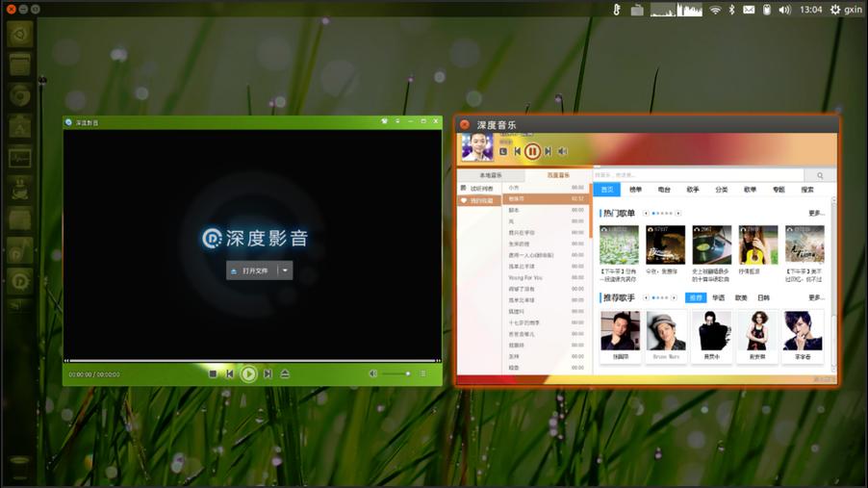Switch to the 本地音乐 tab

tap(491, 175)
